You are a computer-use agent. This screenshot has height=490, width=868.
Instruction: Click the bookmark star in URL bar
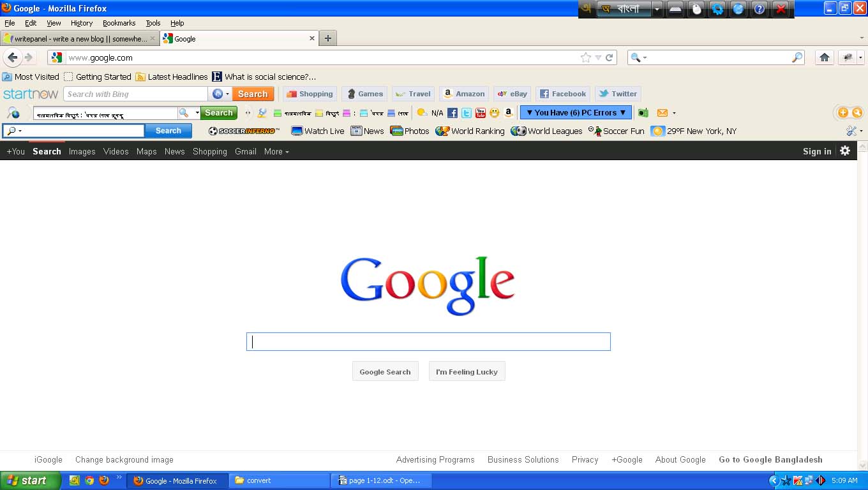pos(586,57)
